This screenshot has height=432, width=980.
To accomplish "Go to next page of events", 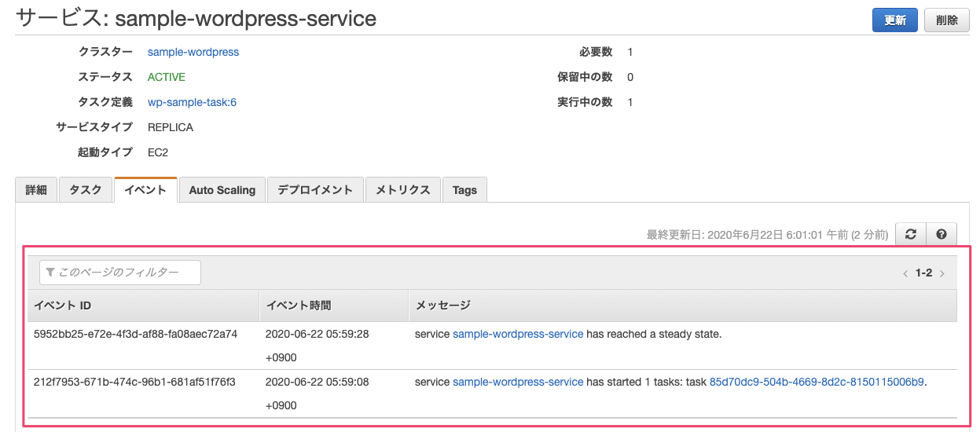I will (942, 273).
